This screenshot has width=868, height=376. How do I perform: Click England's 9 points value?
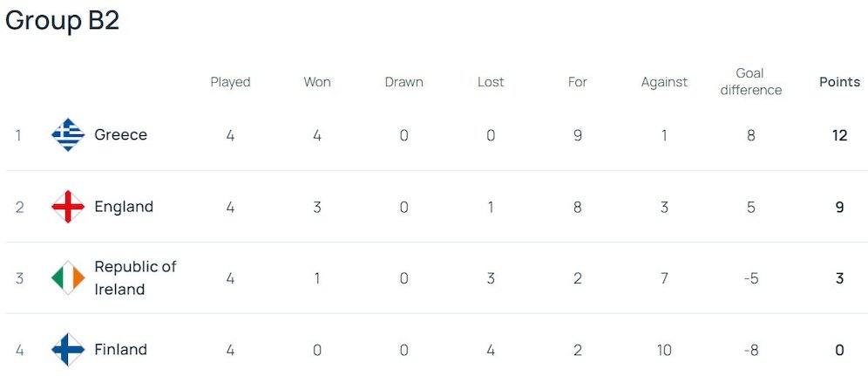[839, 207]
